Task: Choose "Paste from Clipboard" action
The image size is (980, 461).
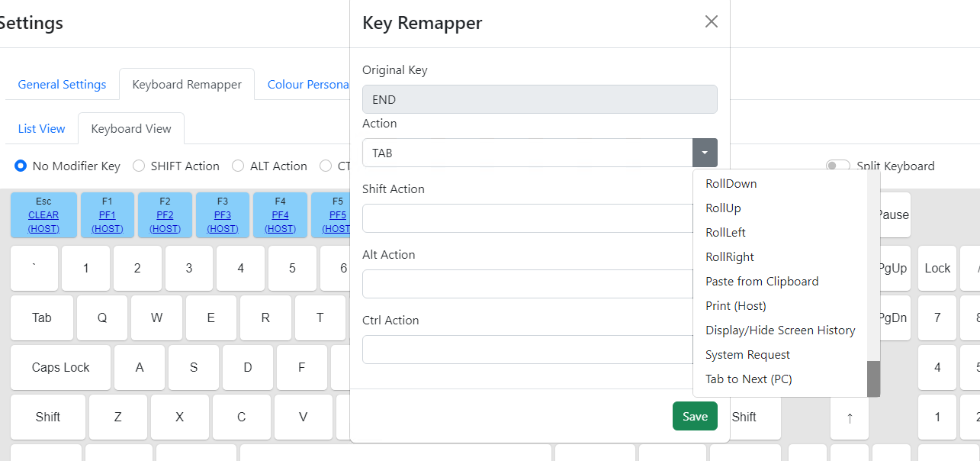Action: coord(762,281)
